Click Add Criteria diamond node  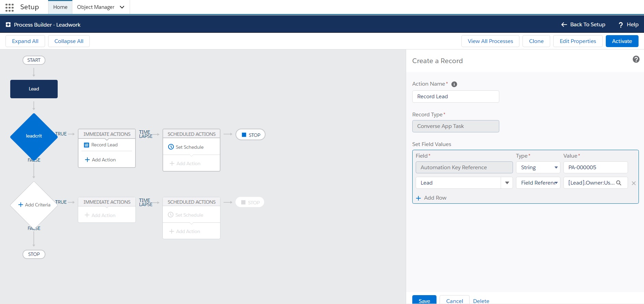click(x=34, y=205)
